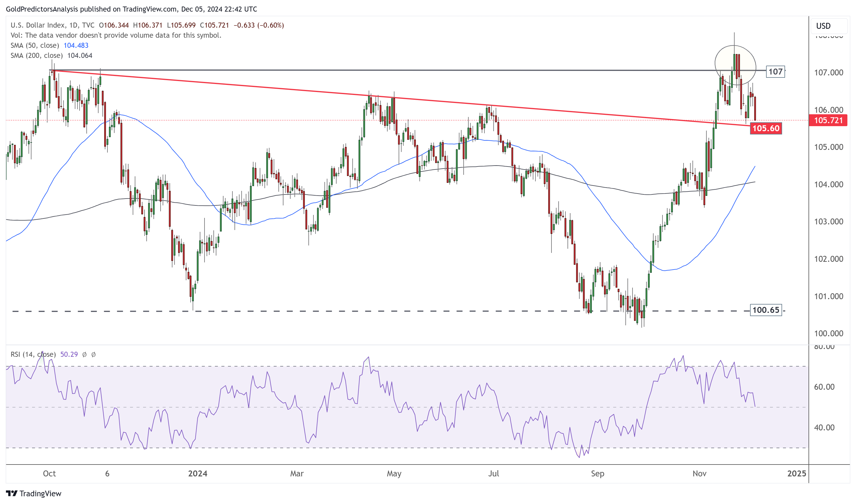Expand the Vol indicator legend line
Screen dimensions: 856x504
(115, 35)
